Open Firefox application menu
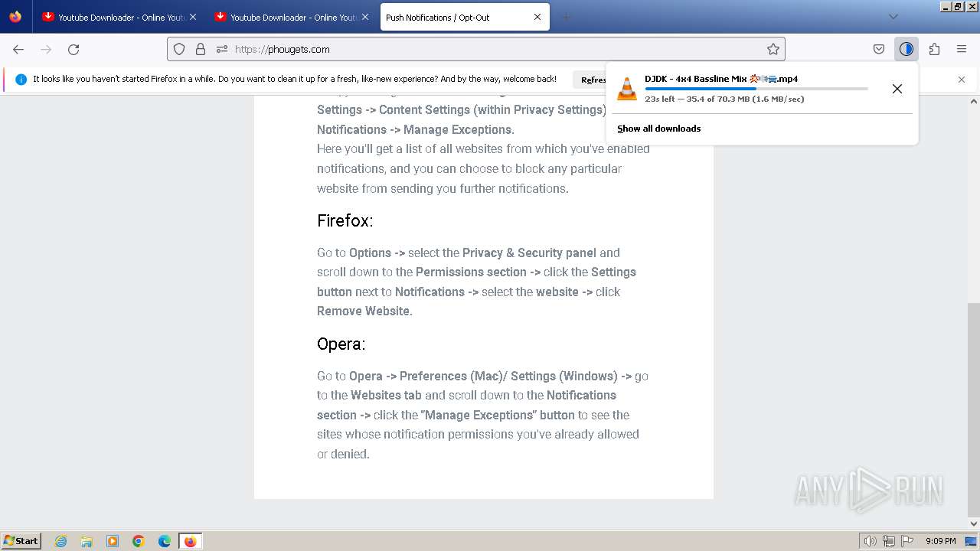The image size is (980, 551). point(962,49)
